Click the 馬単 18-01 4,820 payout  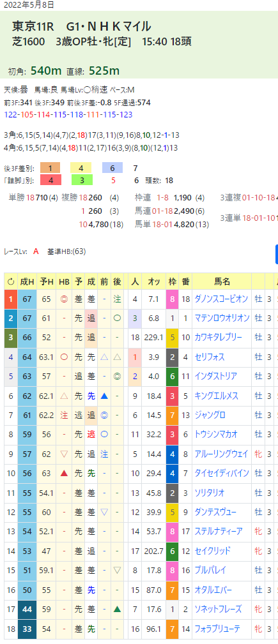click(x=172, y=224)
